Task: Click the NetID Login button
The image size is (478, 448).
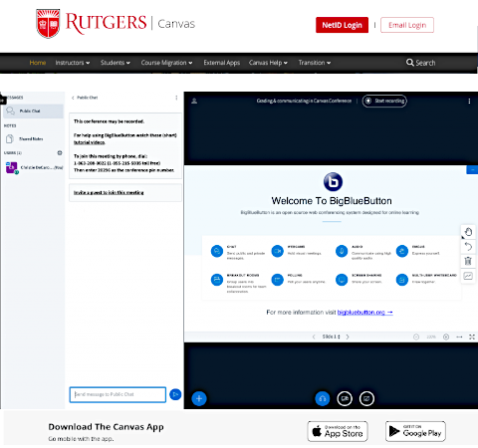Action: pyautogui.click(x=342, y=25)
